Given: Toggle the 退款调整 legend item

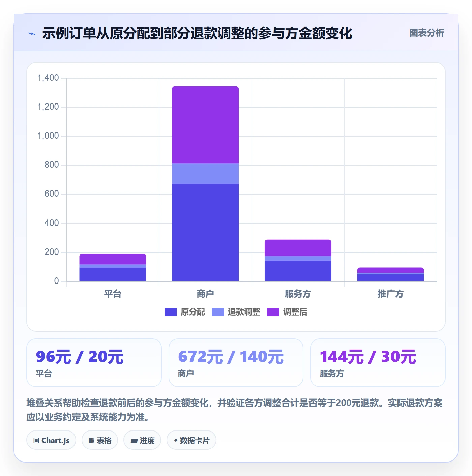Looking at the screenshot, I should pos(236,312).
